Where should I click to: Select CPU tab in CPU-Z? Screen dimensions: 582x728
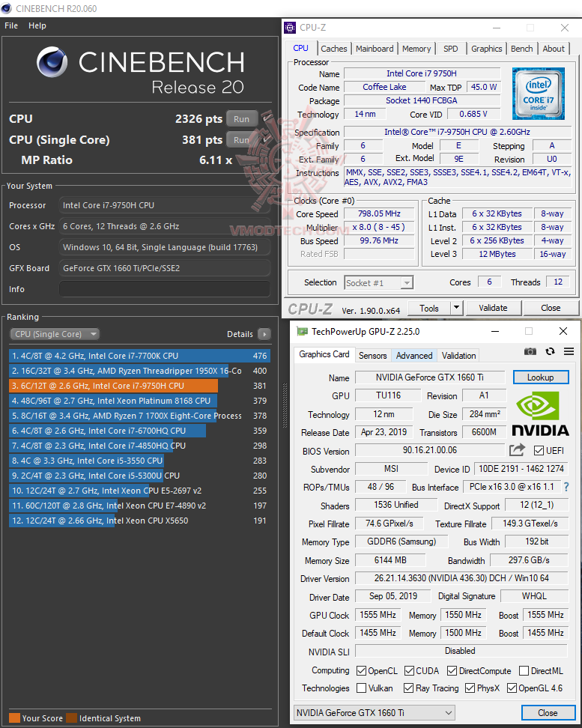(300, 48)
